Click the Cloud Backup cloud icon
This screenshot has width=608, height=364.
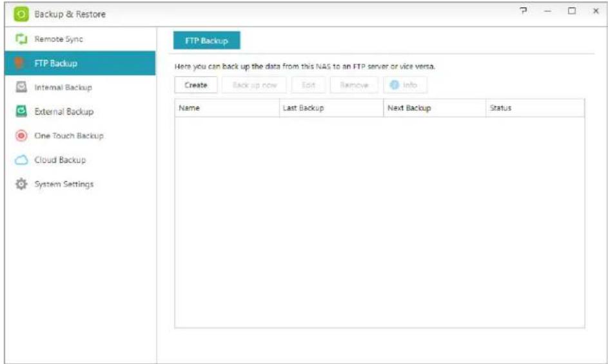(21, 160)
